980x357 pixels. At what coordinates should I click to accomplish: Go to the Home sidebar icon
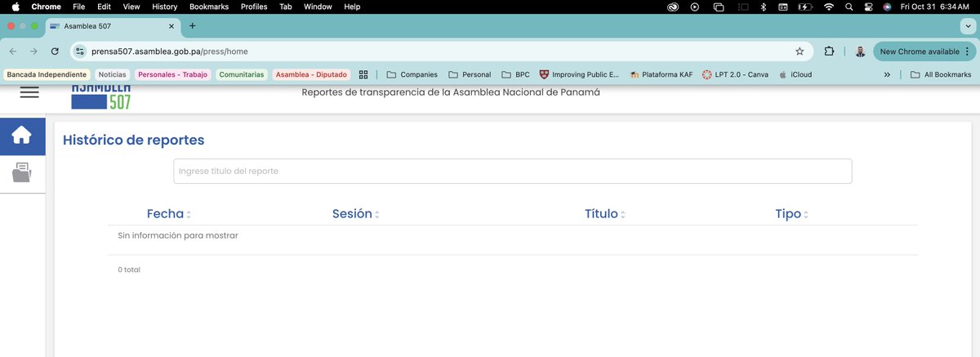click(22, 136)
